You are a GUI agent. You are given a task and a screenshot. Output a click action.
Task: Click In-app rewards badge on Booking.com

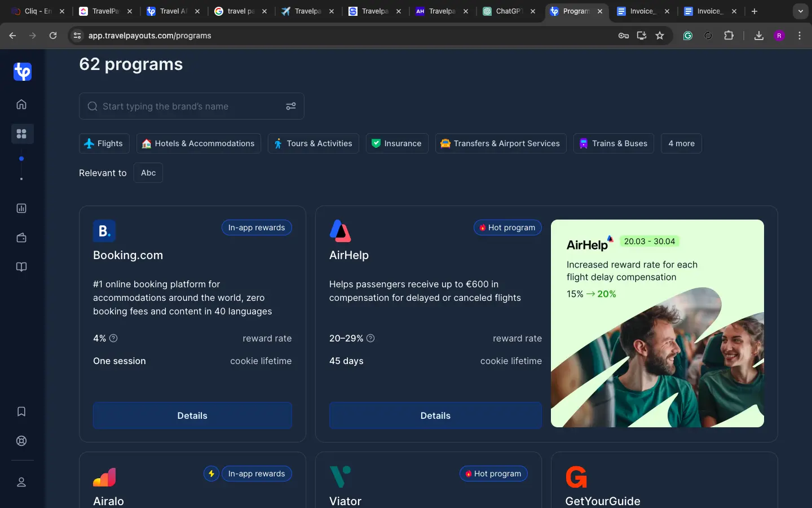[257, 227]
